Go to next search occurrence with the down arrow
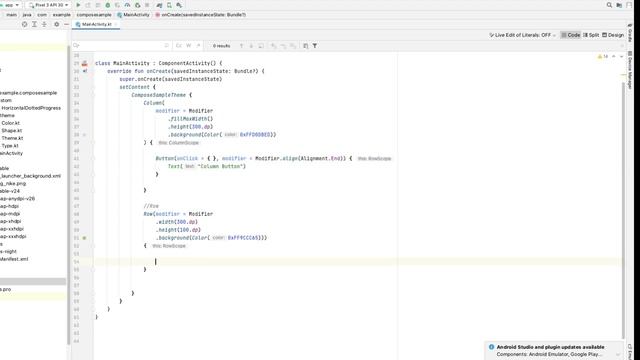640x360 pixels. [x=251, y=46]
